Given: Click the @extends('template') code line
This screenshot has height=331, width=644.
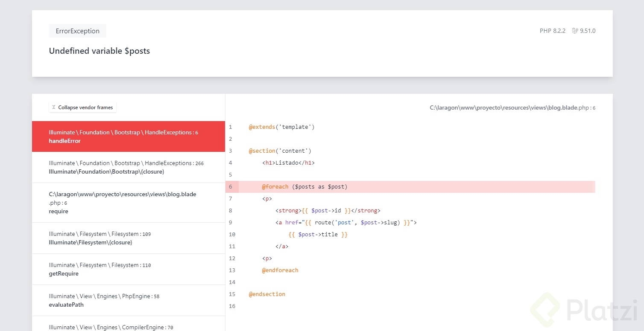Looking at the screenshot, I should [281, 127].
